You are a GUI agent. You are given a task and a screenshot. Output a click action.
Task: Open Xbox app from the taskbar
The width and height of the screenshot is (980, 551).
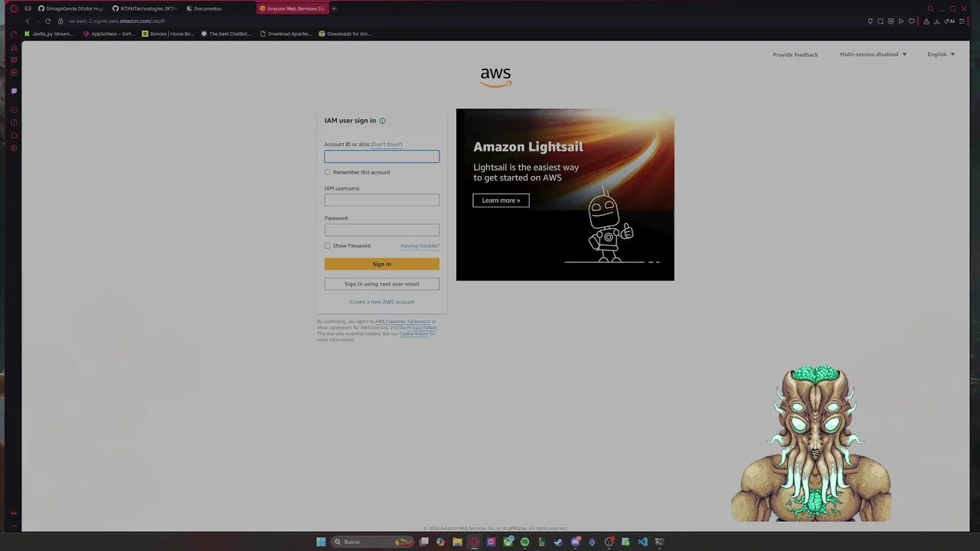click(508, 542)
